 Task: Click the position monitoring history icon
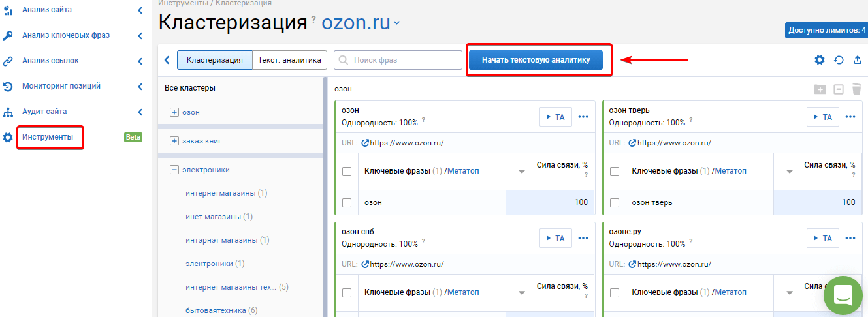[x=8, y=86]
